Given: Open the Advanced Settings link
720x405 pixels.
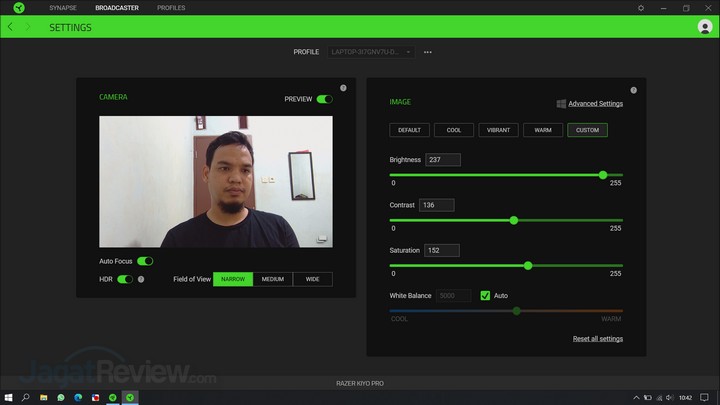Looking at the screenshot, I should pos(595,104).
